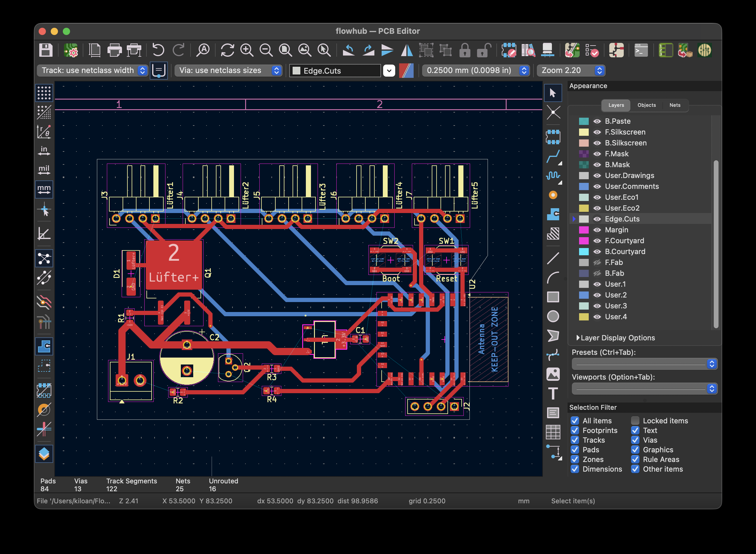Click the Margin layer color swatch

tap(584, 230)
